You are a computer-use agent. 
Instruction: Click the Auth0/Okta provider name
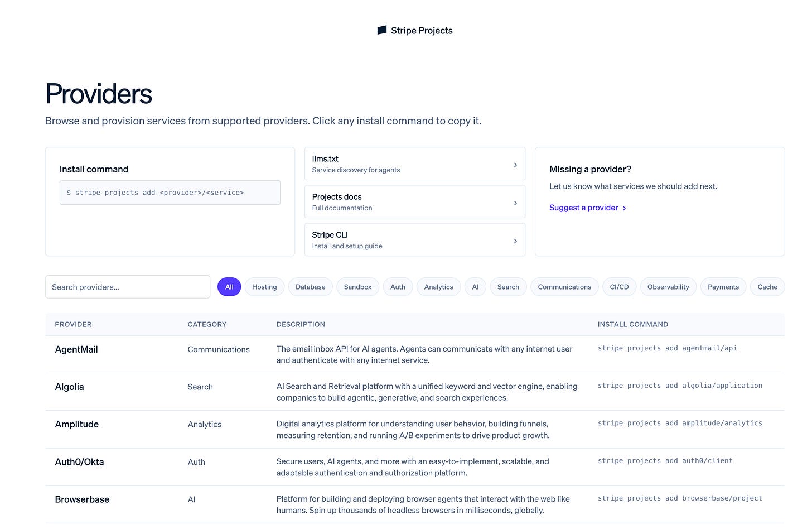click(x=79, y=462)
